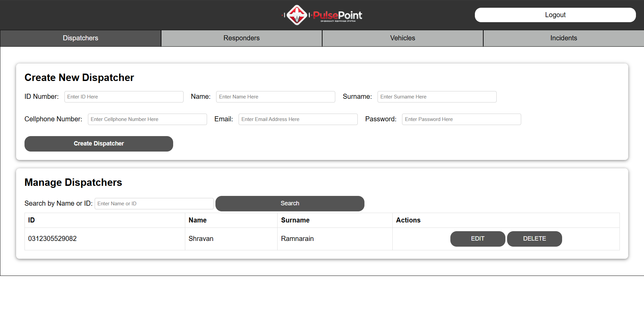
Task: Click the Search by Name or ID field
Action: 154,204
